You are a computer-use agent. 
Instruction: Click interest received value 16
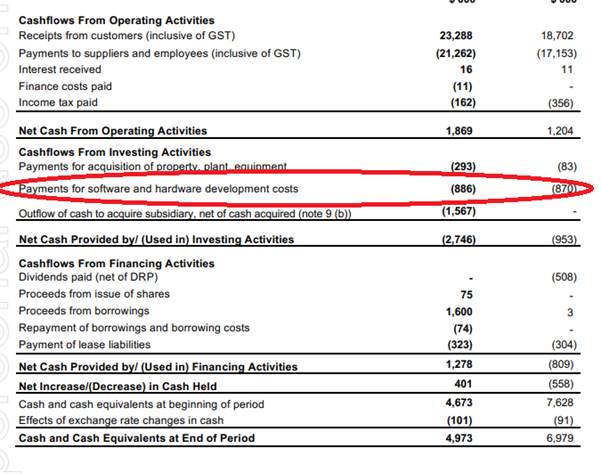[466, 69]
